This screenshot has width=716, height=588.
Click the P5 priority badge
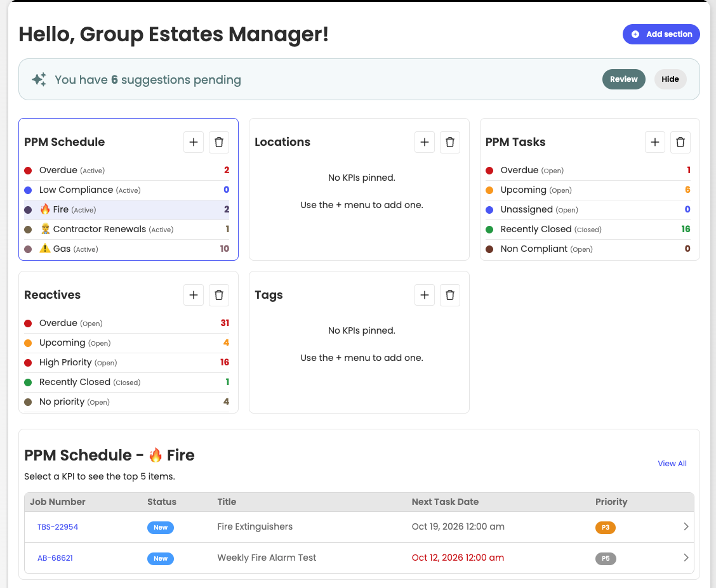pos(605,558)
